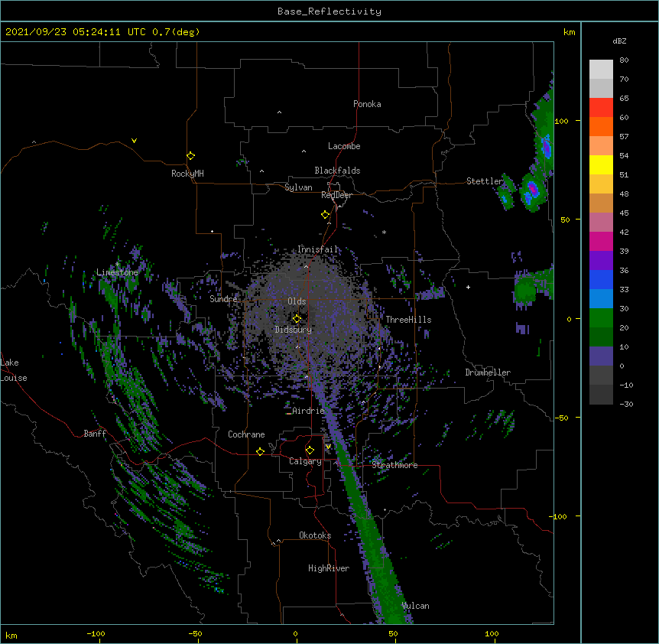Click the white plus marker west of Drumheller region
This screenshot has height=644, width=659.
point(468,287)
